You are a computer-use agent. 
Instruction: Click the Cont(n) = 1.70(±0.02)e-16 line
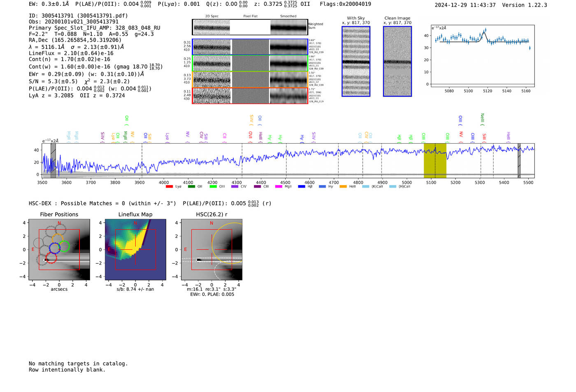[x=70, y=59]
